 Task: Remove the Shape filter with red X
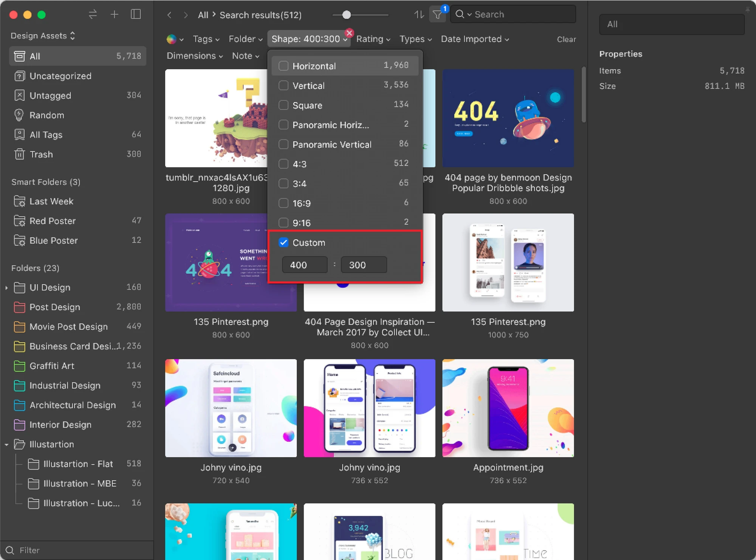(349, 33)
